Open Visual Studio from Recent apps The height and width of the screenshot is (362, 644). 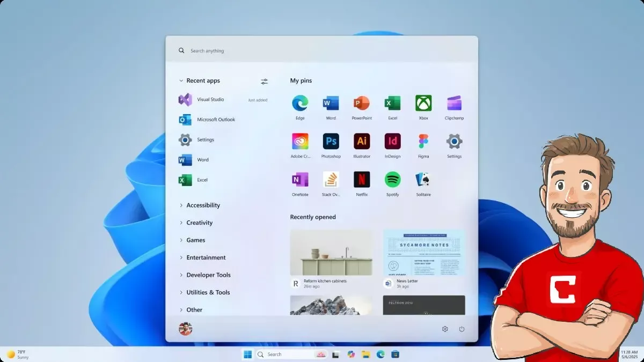[x=210, y=100]
